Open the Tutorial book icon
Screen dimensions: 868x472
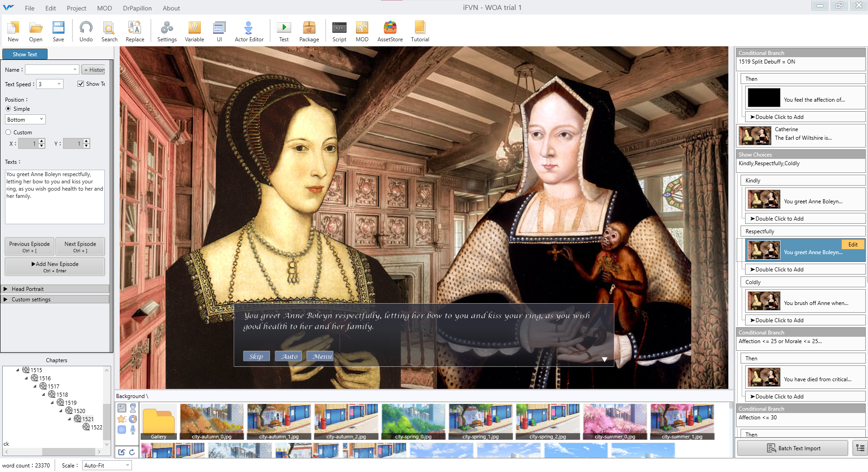[x=420, y=32]
